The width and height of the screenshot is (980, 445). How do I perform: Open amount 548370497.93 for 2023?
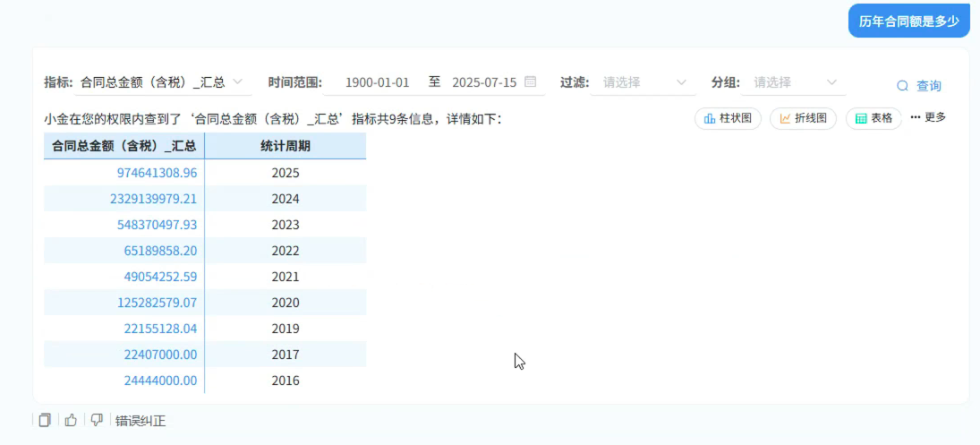point(157,225)
